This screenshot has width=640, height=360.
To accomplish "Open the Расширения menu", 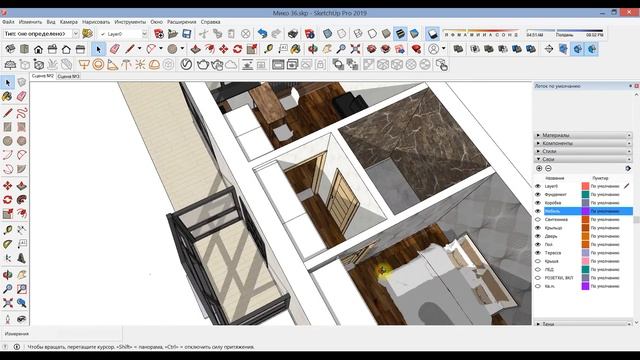I will coord(182,22).
